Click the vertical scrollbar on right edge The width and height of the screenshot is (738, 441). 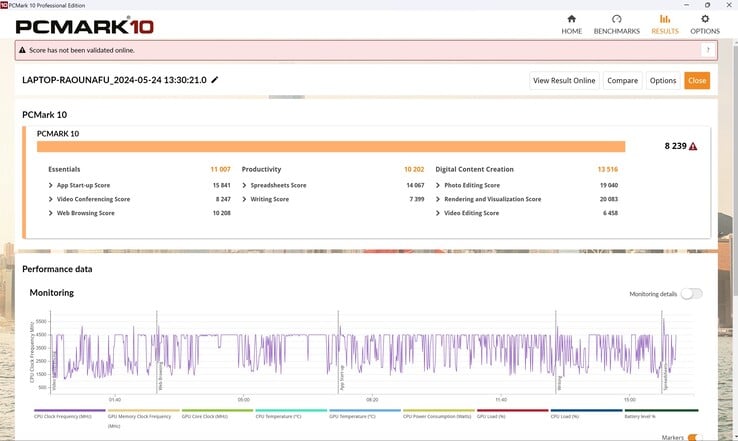tap(735, 169)
